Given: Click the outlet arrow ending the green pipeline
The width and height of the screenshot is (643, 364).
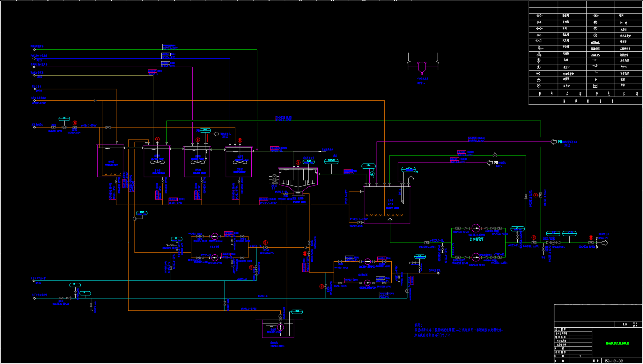Looking at the screenshot, I should [604, 243].
